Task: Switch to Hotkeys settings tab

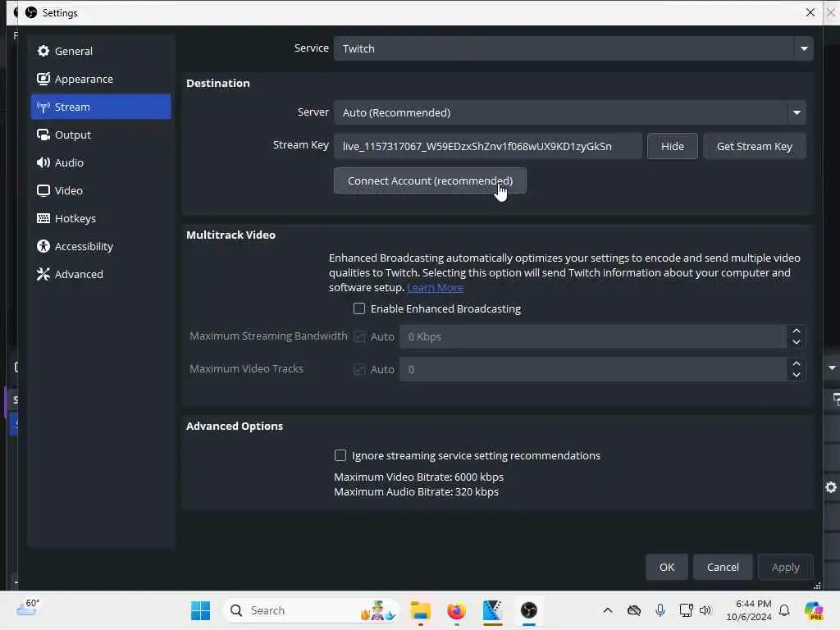Action: click(x=101, y=218)
